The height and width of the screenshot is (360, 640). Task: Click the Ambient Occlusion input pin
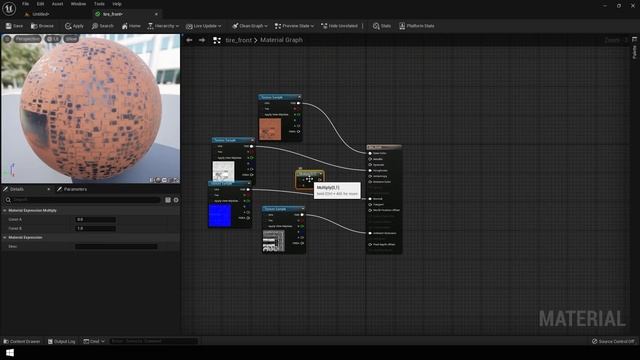(370, 233)
